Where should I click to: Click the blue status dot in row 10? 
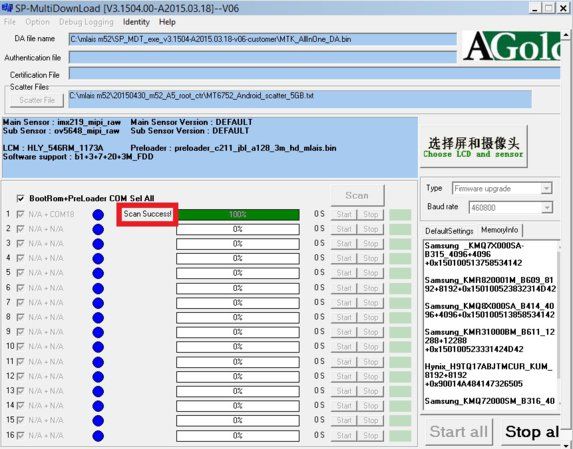98,347
